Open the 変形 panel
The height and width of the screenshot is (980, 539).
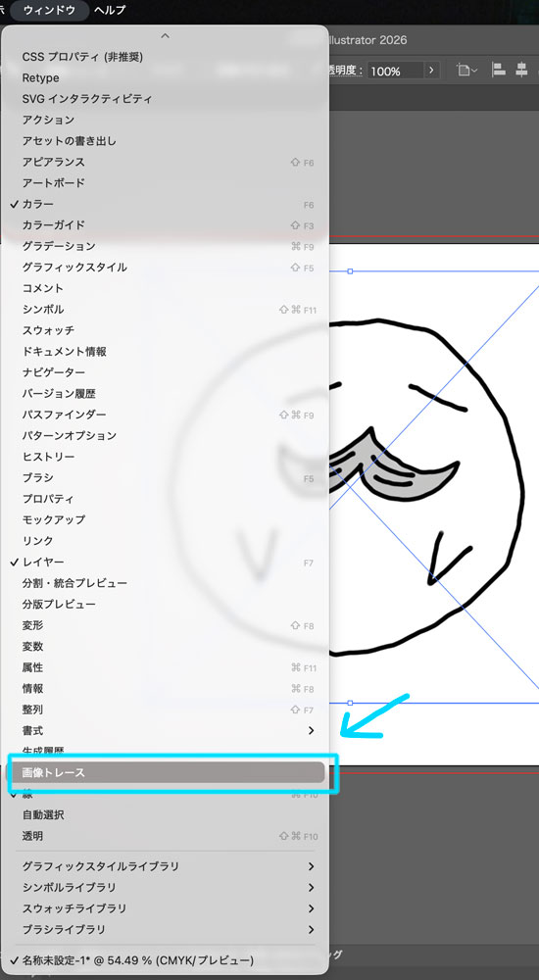pyautogui.click(x=165, y=625)
